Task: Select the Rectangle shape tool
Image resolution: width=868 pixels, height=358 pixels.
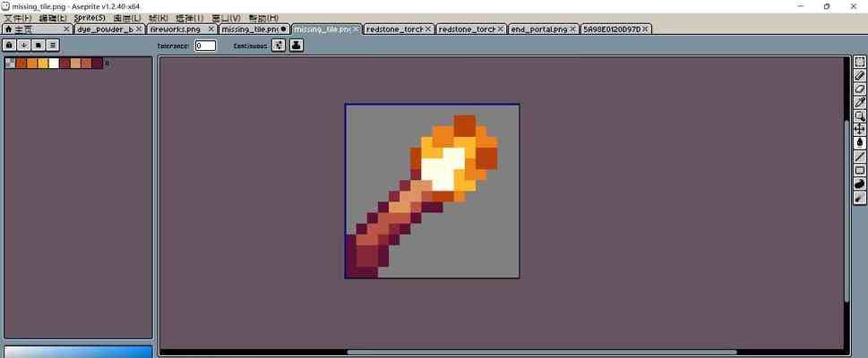Action: coord(860,170)
